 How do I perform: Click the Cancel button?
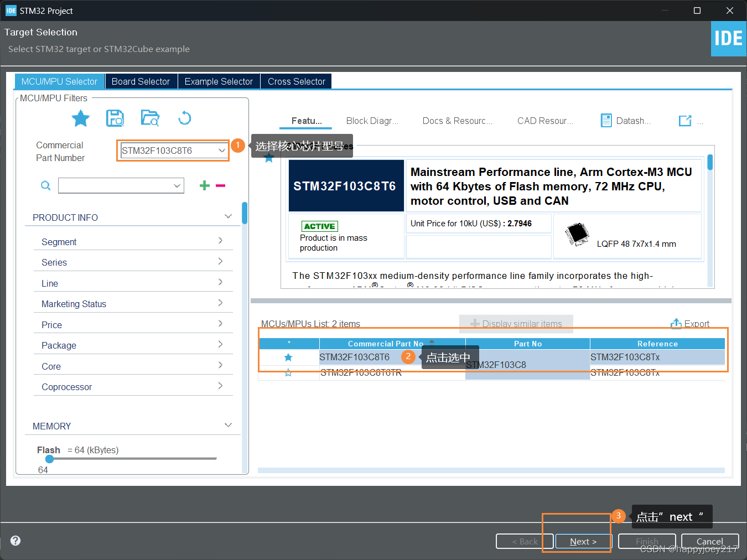click(x=710, y=542)
